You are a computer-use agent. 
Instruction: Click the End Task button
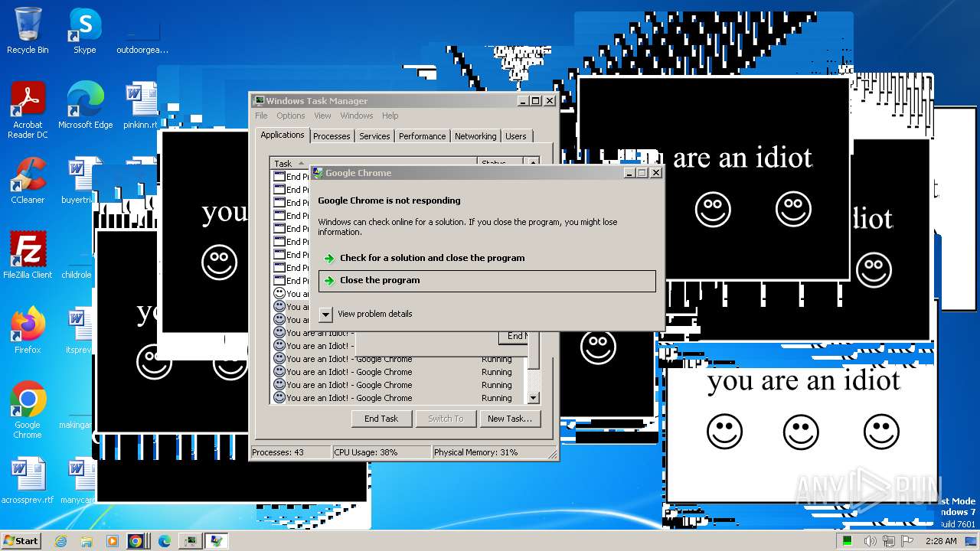[x=381, y=419]
